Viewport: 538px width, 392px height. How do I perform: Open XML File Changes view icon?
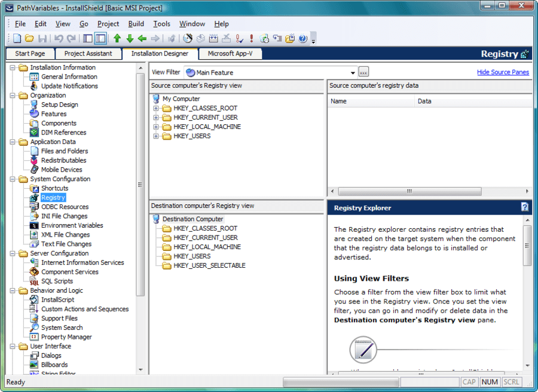[x=34, y=235]
